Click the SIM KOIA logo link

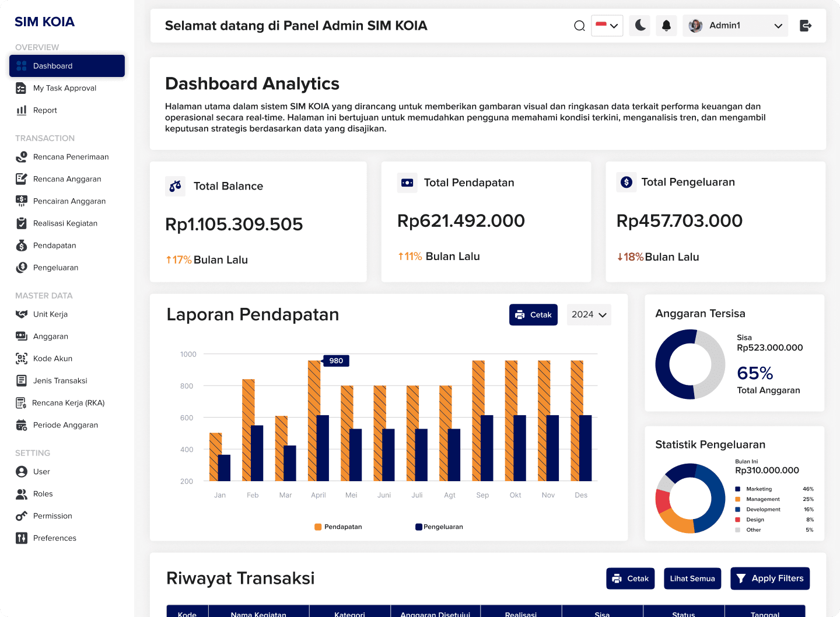point(44,22)
